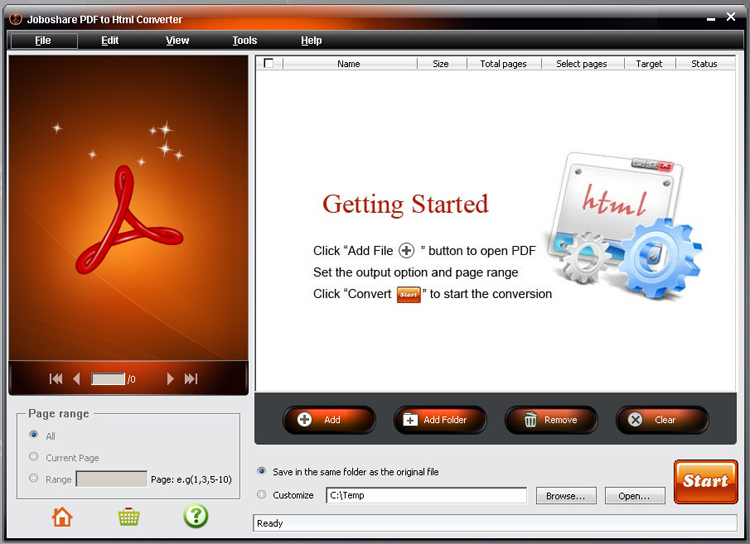Open the File menu
This screenshot has width=750, height=544.
tap(43, 41)
